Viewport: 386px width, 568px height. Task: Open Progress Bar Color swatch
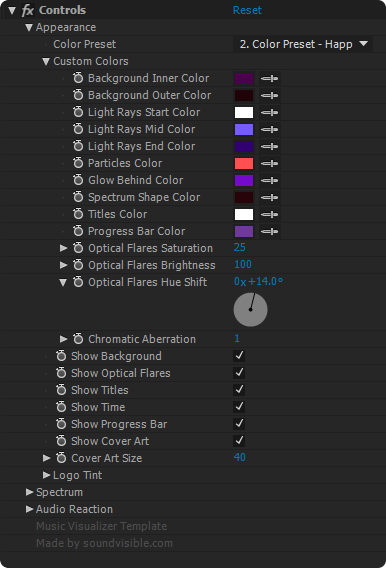[244, 231]
